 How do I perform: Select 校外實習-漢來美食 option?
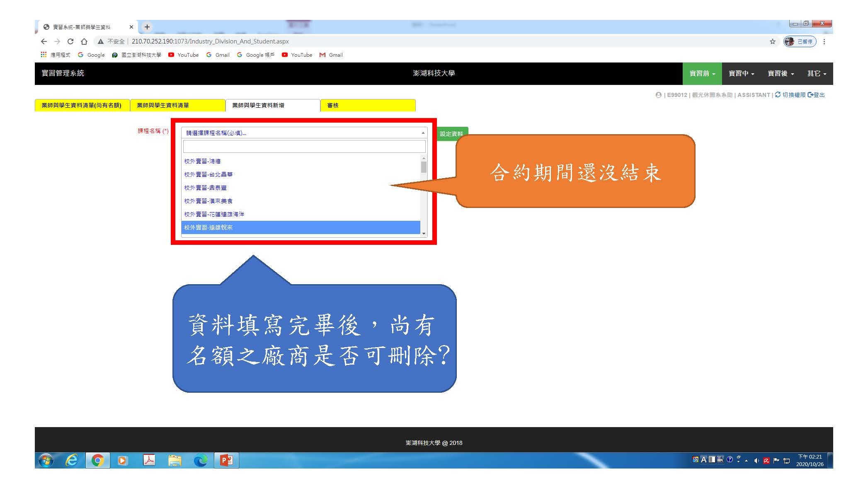301,201
